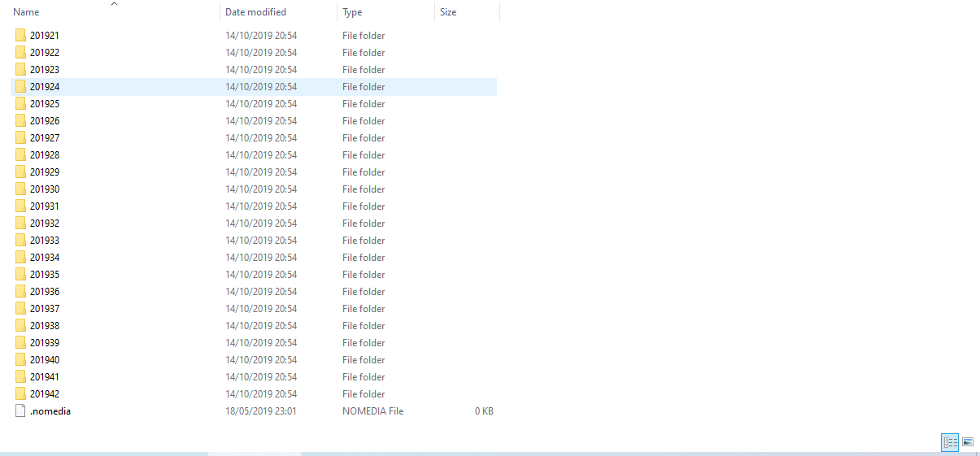
Task: Select folder name 201938
Action: [45, 326]
